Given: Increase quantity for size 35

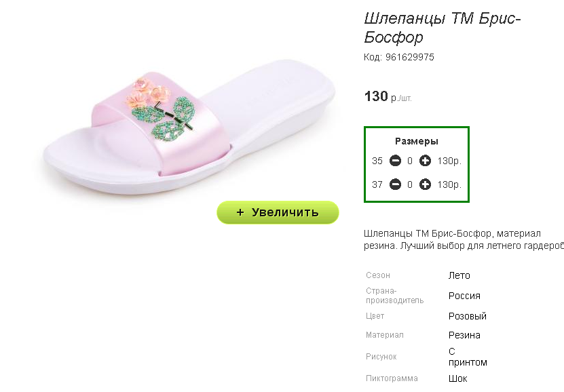Looking at the screenshot, I should (x=425, y=161).
